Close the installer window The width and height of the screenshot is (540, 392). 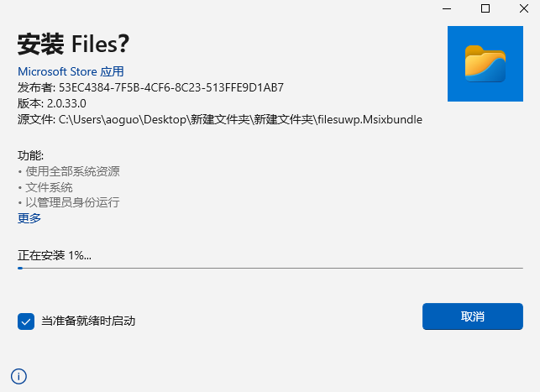(x=524, y=8)
